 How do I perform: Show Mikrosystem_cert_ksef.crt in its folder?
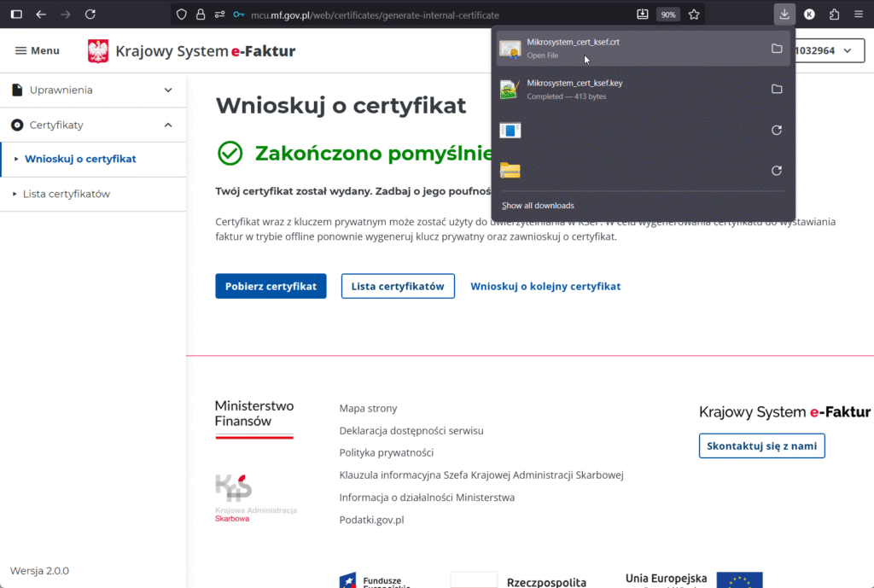(776, 49)
